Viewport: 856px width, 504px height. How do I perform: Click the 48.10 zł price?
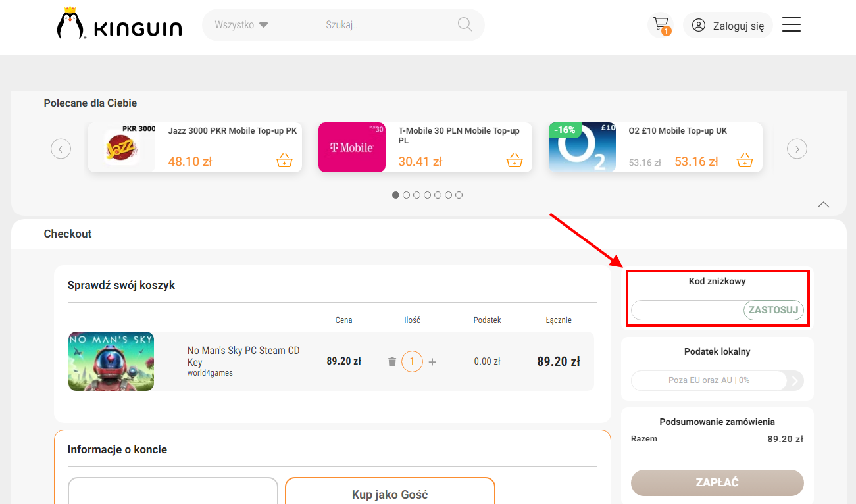coord(190,161)
